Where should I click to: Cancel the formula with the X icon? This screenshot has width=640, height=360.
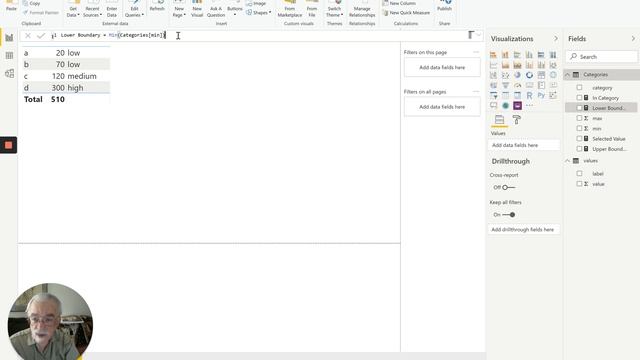click(28, 36)
